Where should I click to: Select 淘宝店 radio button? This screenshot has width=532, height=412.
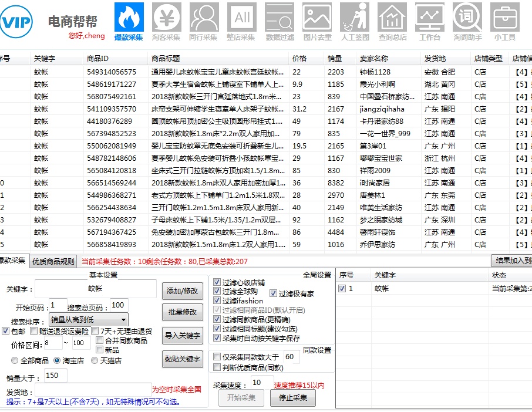57,360
